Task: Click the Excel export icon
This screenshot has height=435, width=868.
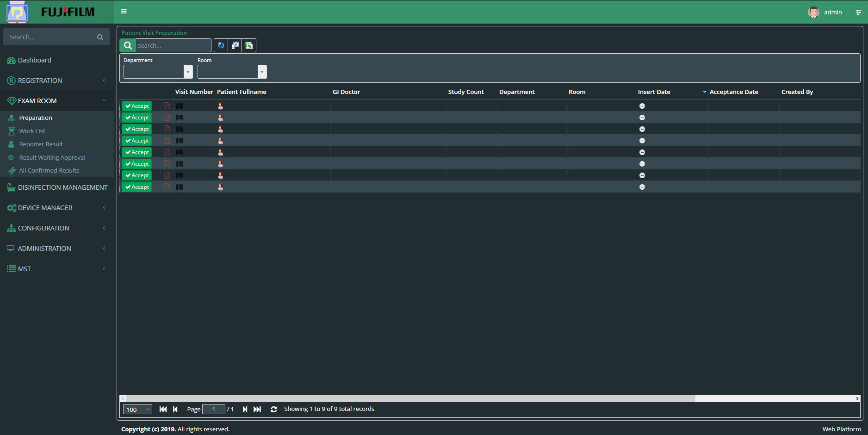Action: click(249, 45)
